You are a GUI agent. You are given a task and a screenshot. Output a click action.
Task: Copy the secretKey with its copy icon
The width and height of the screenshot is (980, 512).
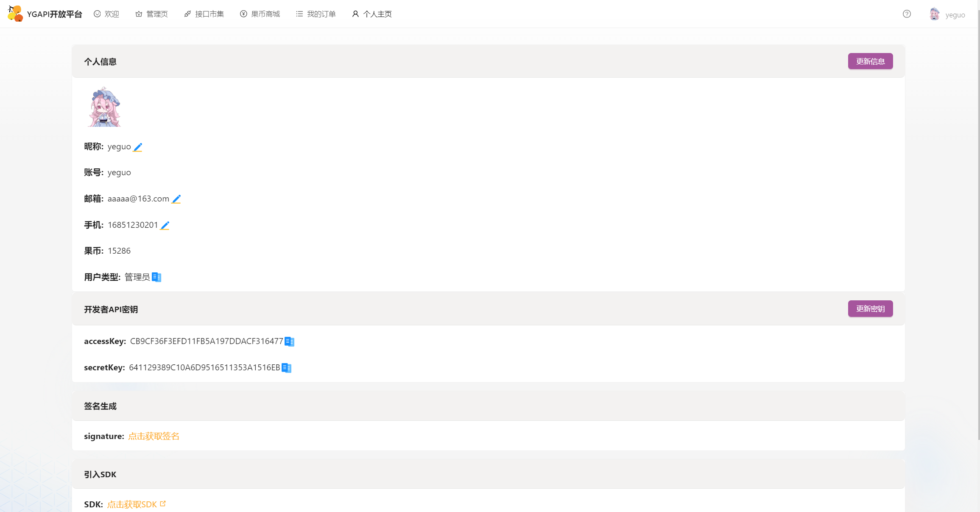click(287, 368)
